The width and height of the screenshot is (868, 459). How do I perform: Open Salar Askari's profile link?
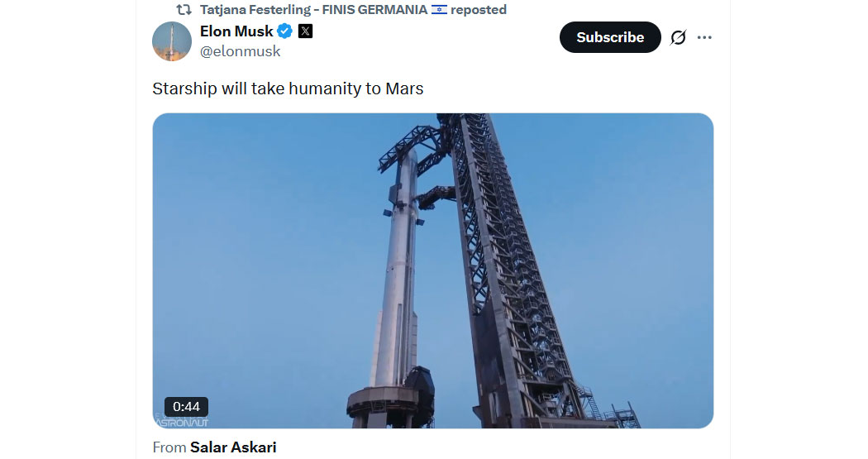point(233,447)
